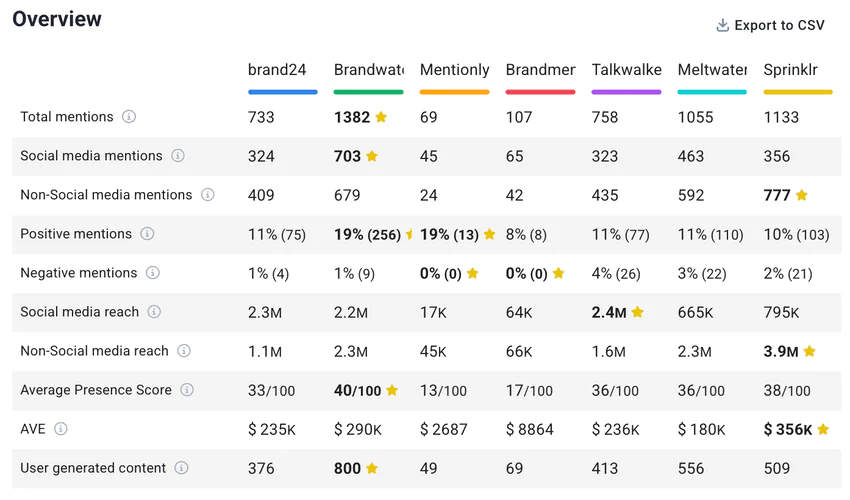Click star next to Mentionly 0% (0) negative
Viewport: 850px width, 500px height.
[x=473, y=273]
